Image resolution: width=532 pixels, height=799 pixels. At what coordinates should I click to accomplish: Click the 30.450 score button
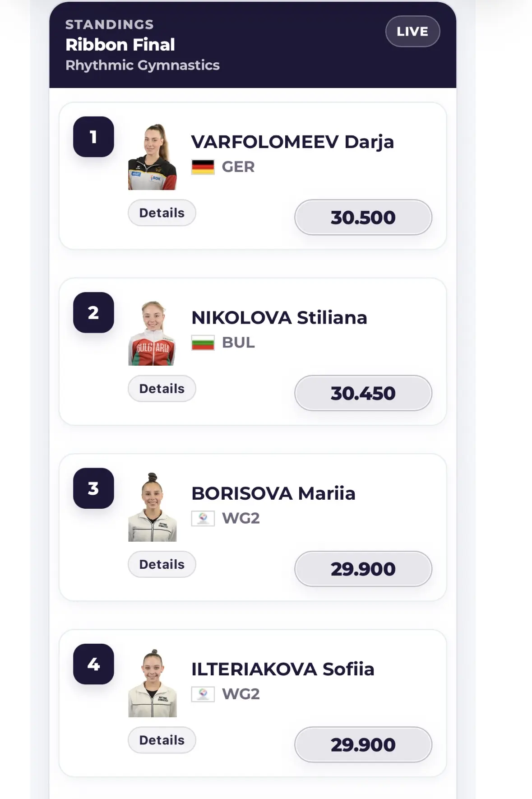point(363,393)
